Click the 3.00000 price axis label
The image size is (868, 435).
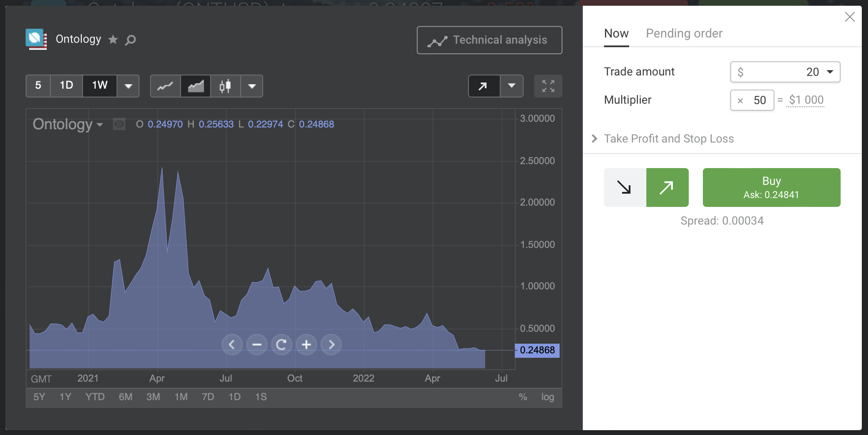click(537, 118)
